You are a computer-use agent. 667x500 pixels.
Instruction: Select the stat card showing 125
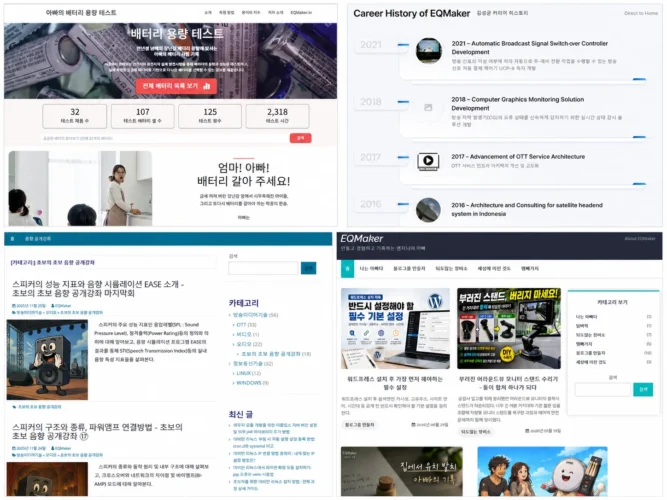pos(210,116)
